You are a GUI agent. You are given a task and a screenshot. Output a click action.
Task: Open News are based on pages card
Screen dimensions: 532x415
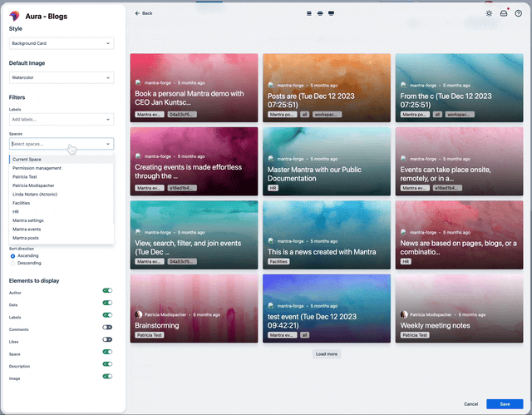(x=459, y=235)
